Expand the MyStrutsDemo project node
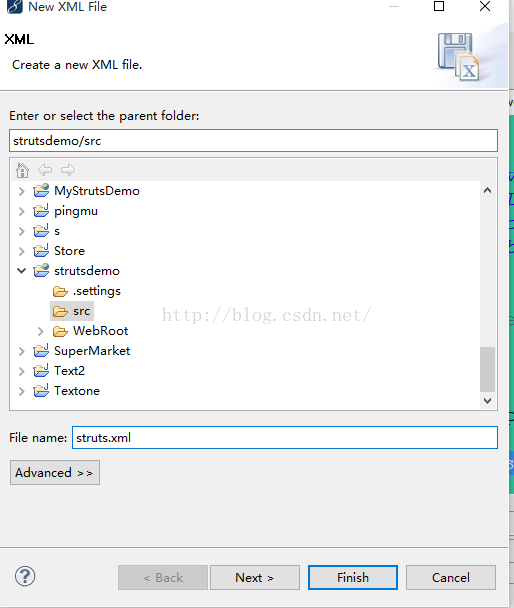This screenshot has width=514, height=608. [22, 191]
